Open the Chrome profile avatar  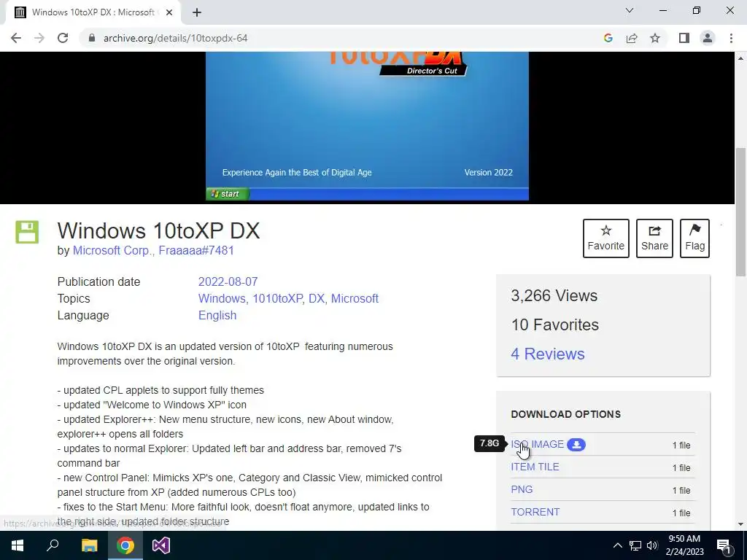coord(708,38)
